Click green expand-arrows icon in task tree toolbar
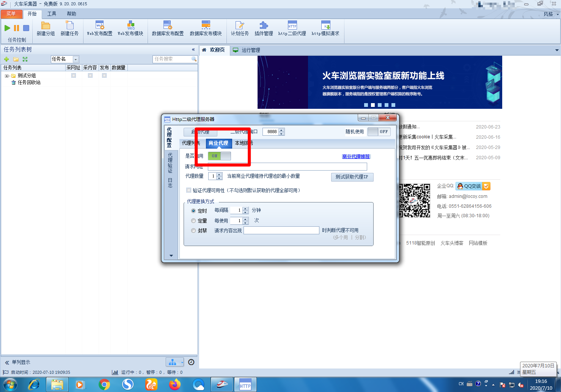 pos(25,59)
